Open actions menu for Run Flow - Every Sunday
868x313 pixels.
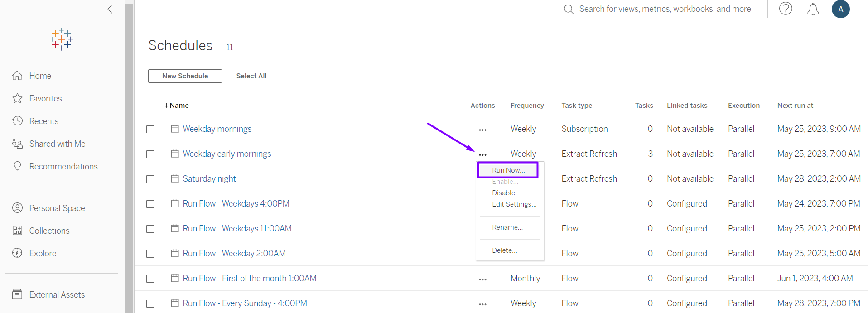[482, 304]
